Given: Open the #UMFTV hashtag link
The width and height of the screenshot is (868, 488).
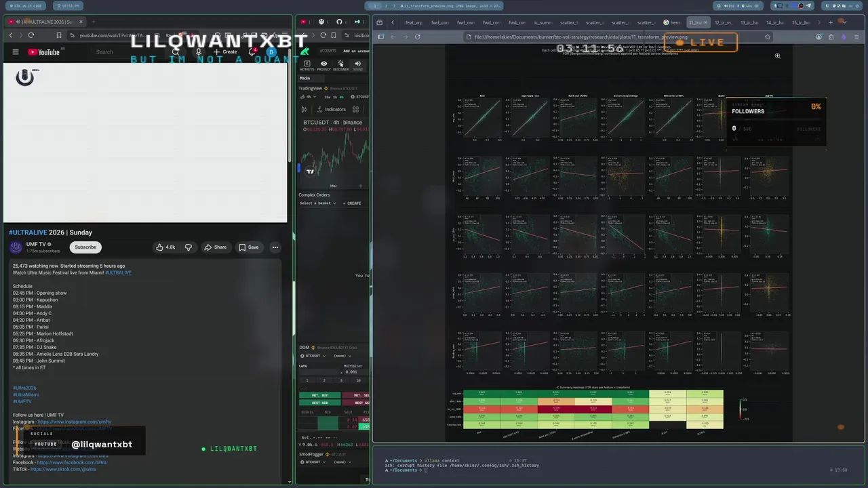Looking at the screenshot, I should 22,401.
